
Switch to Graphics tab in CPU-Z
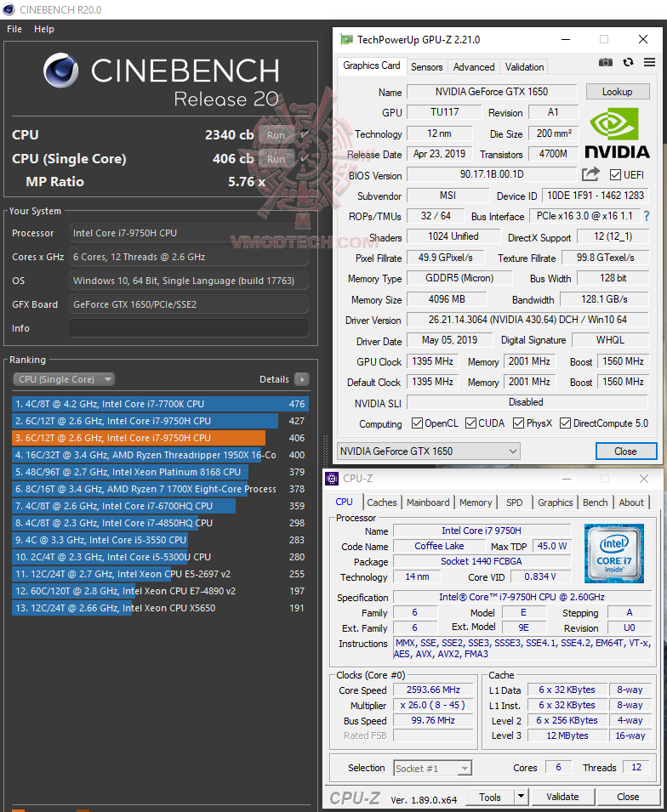(555, 503)
